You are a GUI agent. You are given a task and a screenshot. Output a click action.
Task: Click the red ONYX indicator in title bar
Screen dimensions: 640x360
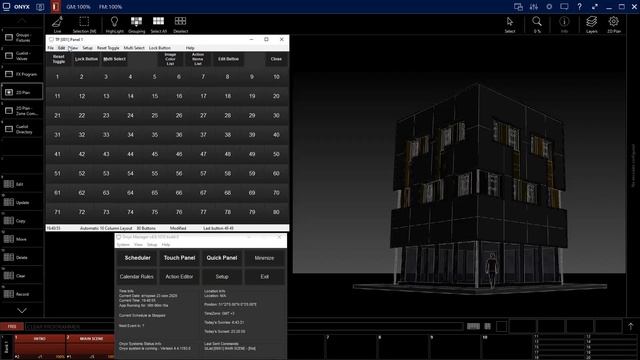(x=56, y=7)
